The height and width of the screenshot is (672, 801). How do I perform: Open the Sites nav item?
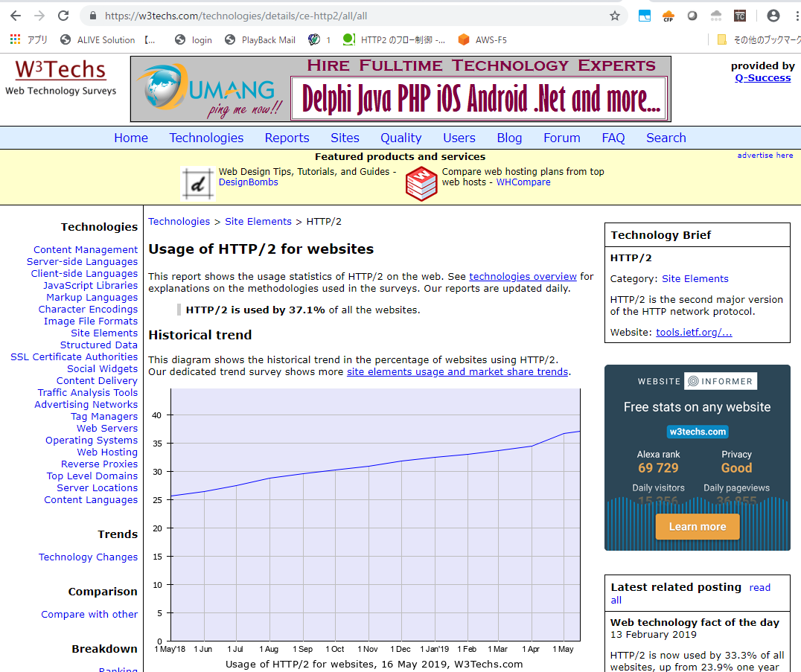(x=345, y=138)
